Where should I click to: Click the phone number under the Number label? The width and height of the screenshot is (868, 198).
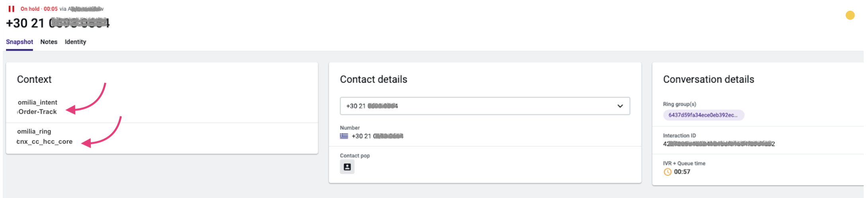377,136
